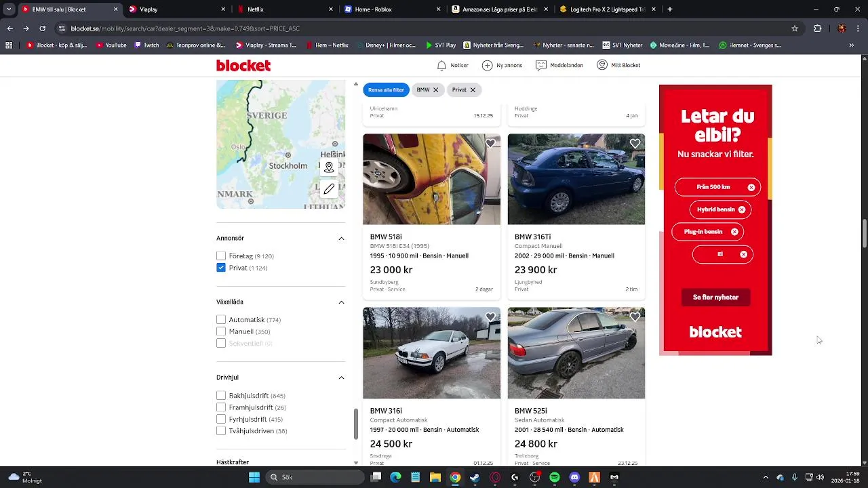This screenshot has height=488, width=868.
Task: Open Chrome tab search dropdown
Action: tap(9, 9)
